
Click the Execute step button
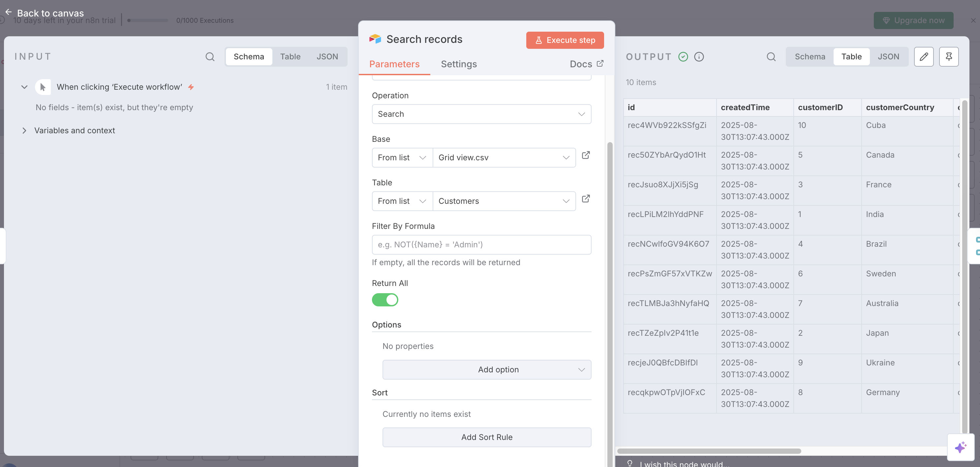tap(565, 40)
